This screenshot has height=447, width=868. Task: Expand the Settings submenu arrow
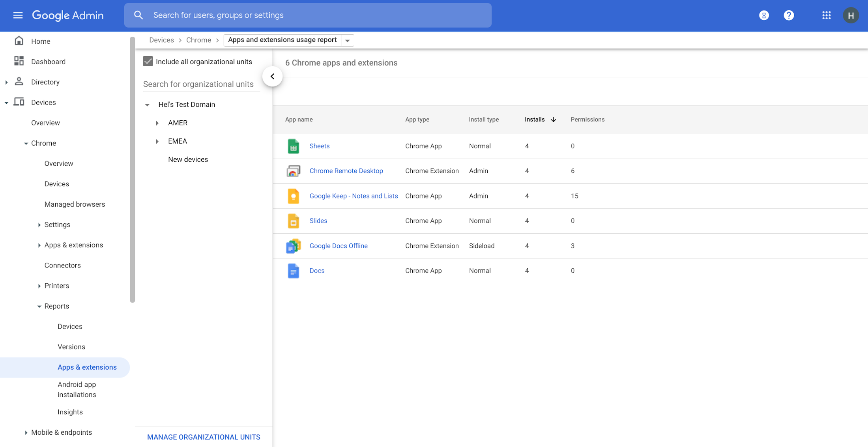click(x=39, y=225)
